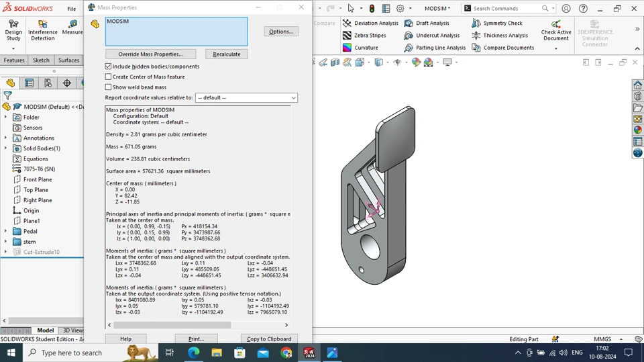This screenshot has width=644, height=362.
Task: Open the FeatureManager design tree tab
Action: click(x=11, y=83)
